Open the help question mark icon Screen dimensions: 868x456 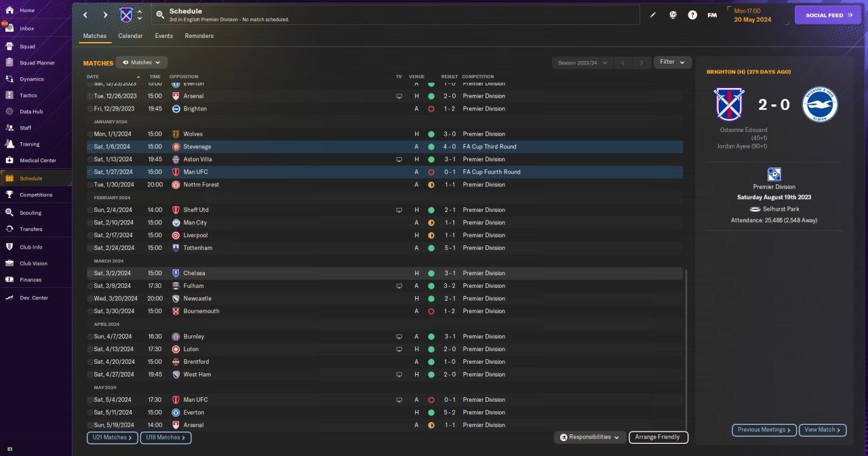coord(692,15)
